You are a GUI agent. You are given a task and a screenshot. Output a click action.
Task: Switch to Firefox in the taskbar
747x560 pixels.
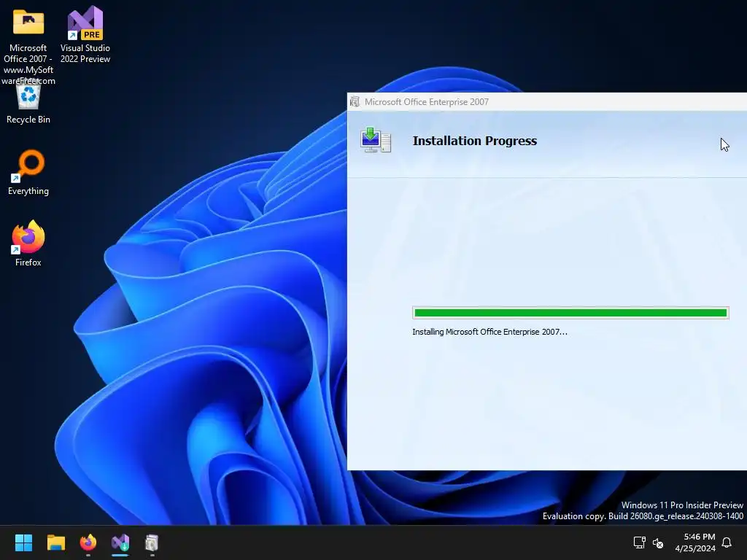click(88, 542)
